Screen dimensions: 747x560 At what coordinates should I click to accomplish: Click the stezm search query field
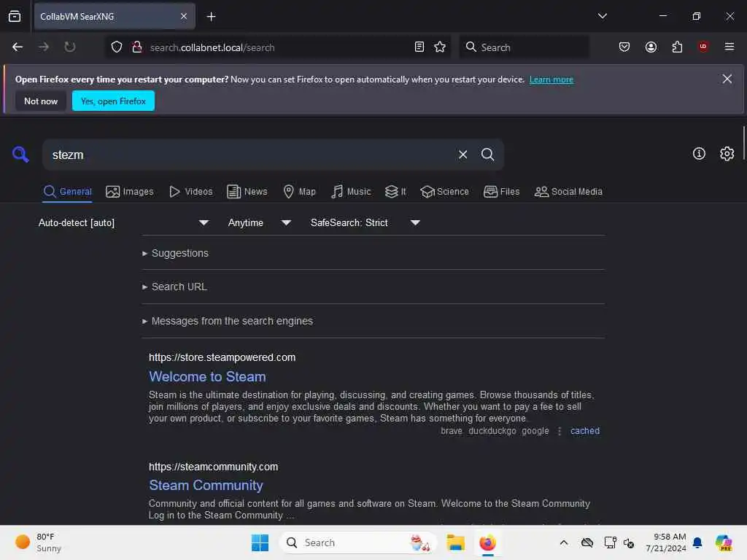[x=248, y=155]
